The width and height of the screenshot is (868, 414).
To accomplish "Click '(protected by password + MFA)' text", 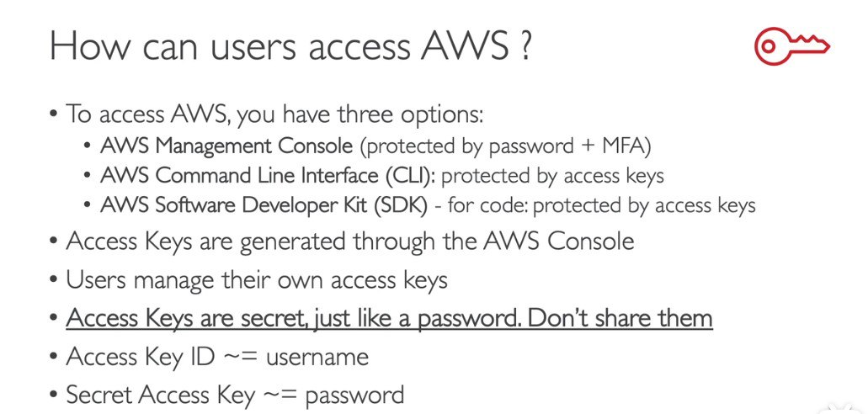I will point(505,146).
